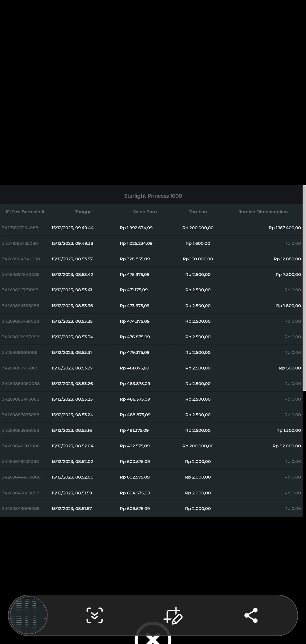Click the Saldo Baru column header
The width and height of the screenshot is (306, 644).
point(145,212)
